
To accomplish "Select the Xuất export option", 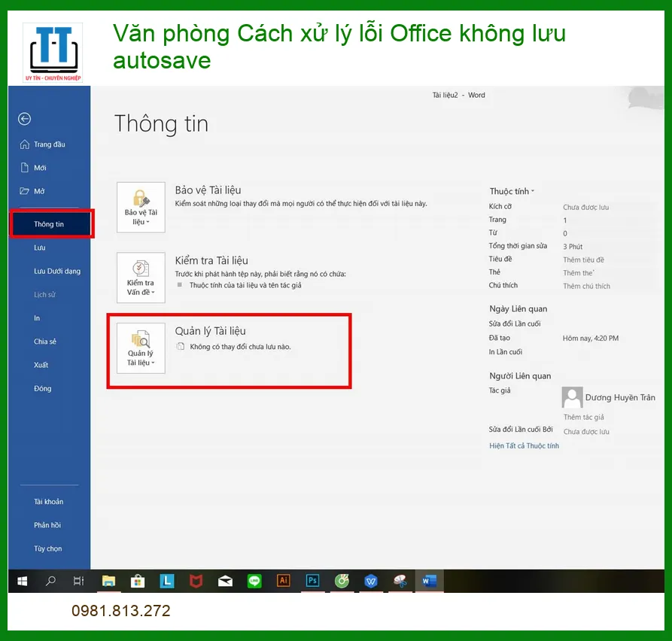I will click(x=41, y=365).
